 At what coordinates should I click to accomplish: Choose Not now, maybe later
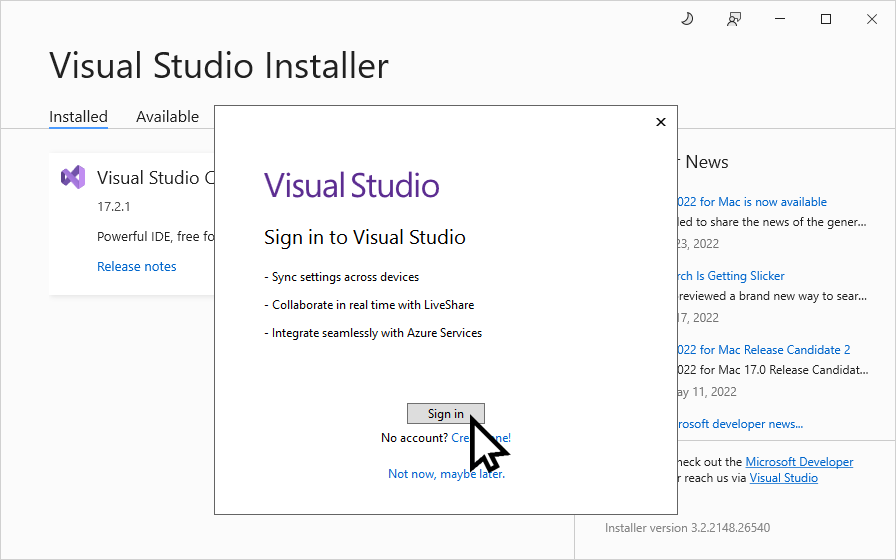(x=446, y=474)
